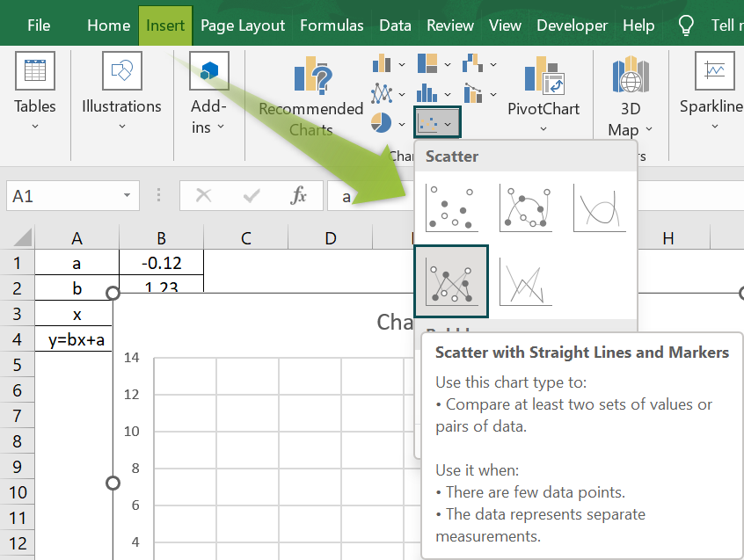744x560 pixels.
Task: Insert a Statistic chart
Action: tap(427, 93)
